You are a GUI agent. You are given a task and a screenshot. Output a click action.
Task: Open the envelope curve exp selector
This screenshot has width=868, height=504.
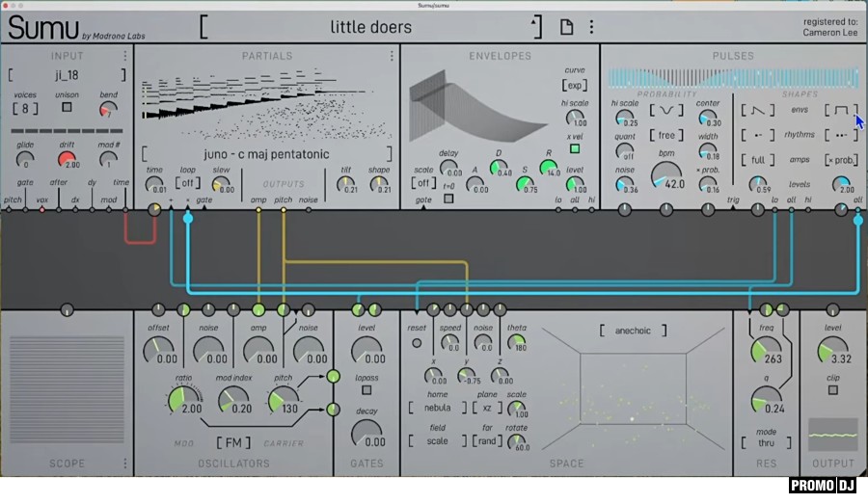coord(576,86)
